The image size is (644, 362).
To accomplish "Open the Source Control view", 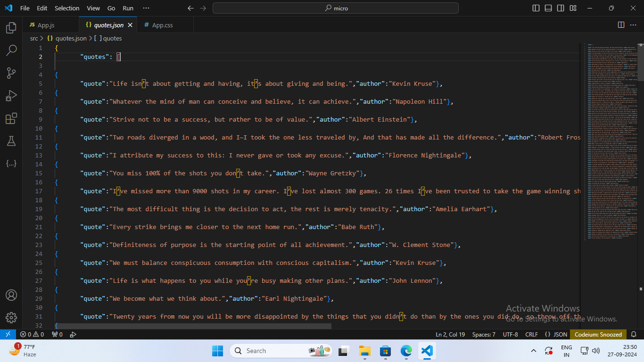I will (x=11, y=73).
